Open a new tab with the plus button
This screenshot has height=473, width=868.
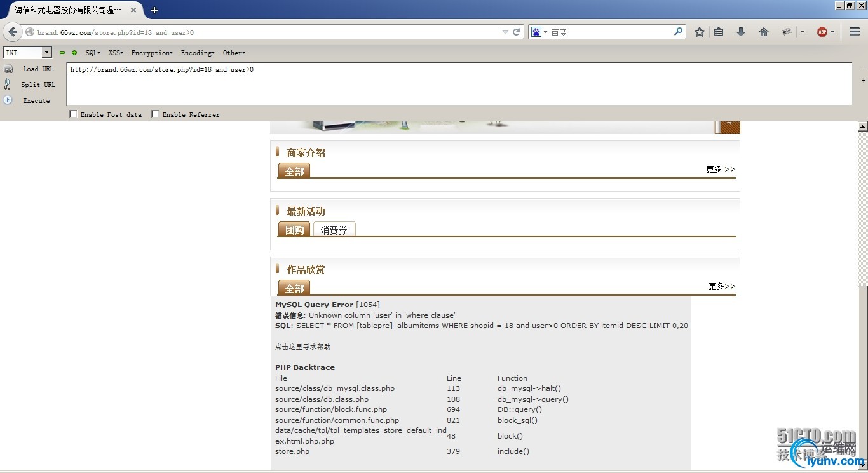(154, 10)
